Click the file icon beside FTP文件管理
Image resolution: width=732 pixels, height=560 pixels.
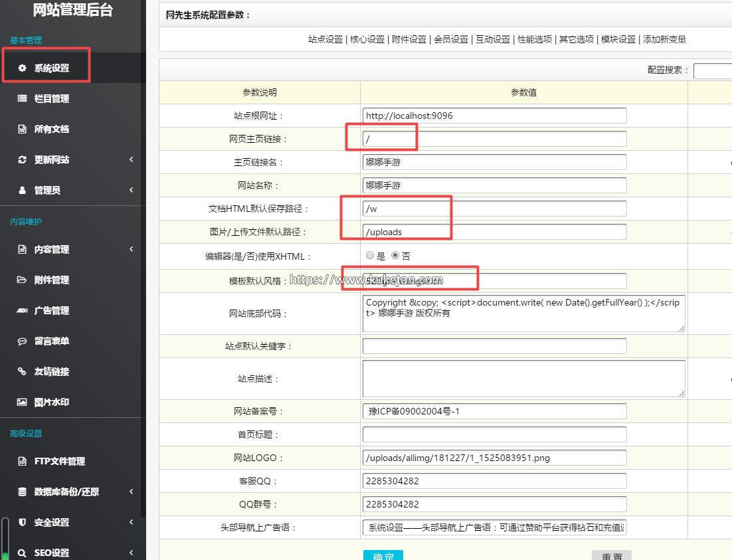22,462
